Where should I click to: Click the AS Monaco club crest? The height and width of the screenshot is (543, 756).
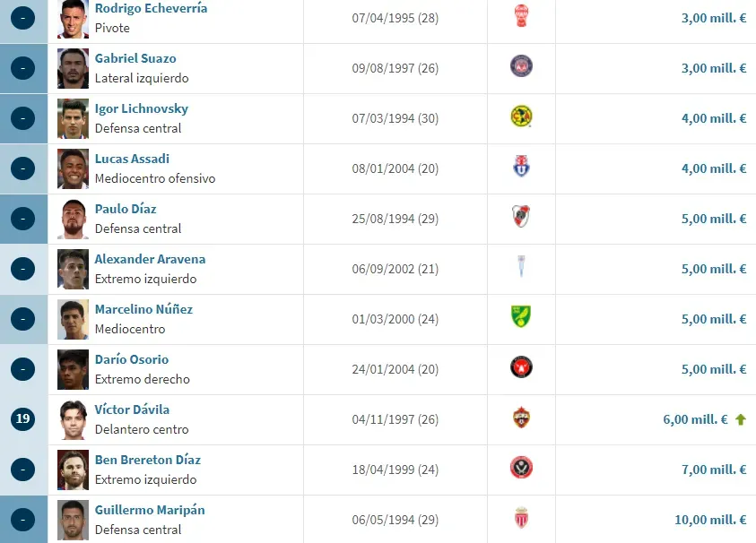[521, 520]
